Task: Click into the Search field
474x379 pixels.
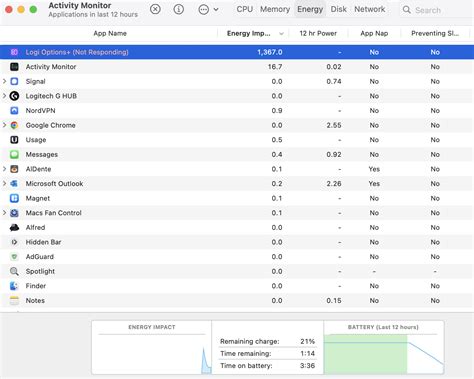Action: [x=437, y=10]
